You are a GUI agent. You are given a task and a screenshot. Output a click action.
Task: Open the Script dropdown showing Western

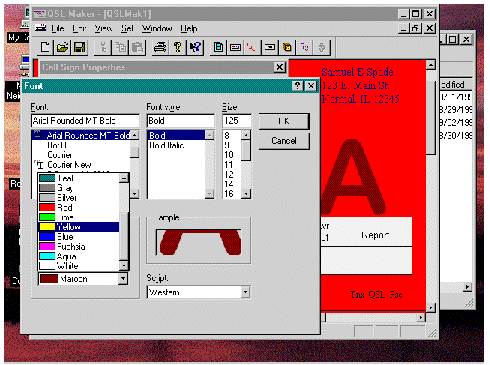(245, 292)
